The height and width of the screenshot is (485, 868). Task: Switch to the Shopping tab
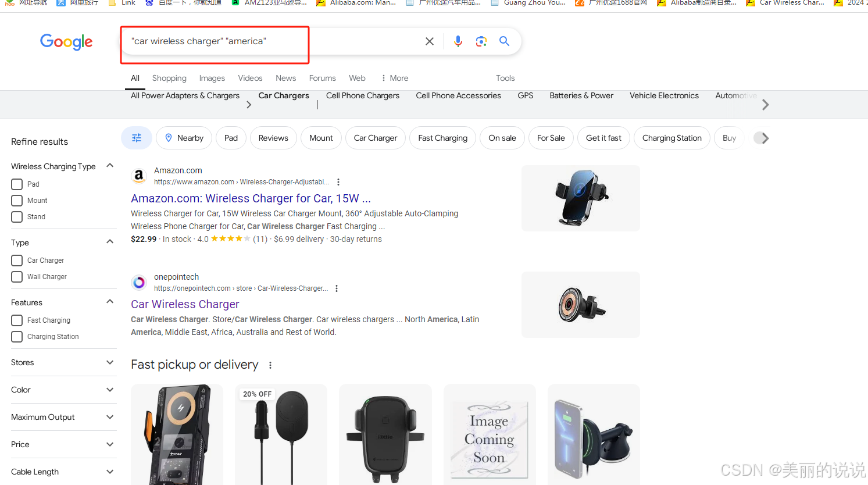169,78
